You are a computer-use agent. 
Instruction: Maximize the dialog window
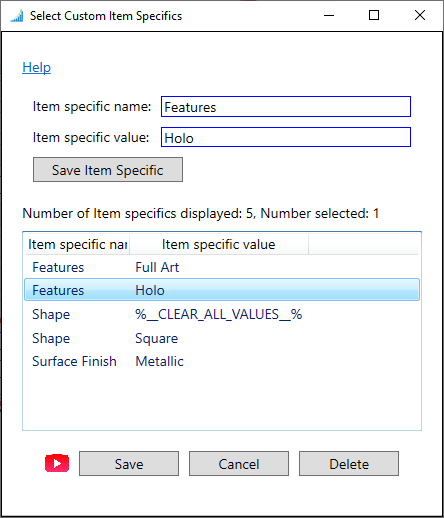pyautogui.click(x=374, y=15)
